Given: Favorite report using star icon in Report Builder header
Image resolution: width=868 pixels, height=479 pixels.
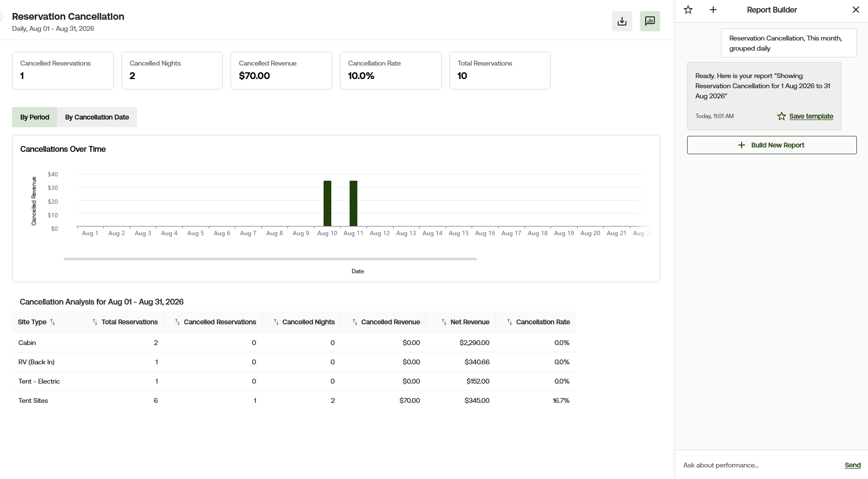Looking at the screenshot, I should tap(688, 10).
